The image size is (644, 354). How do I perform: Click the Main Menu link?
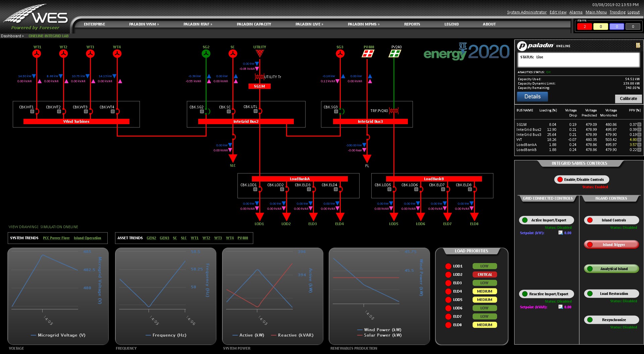(596, 12)
